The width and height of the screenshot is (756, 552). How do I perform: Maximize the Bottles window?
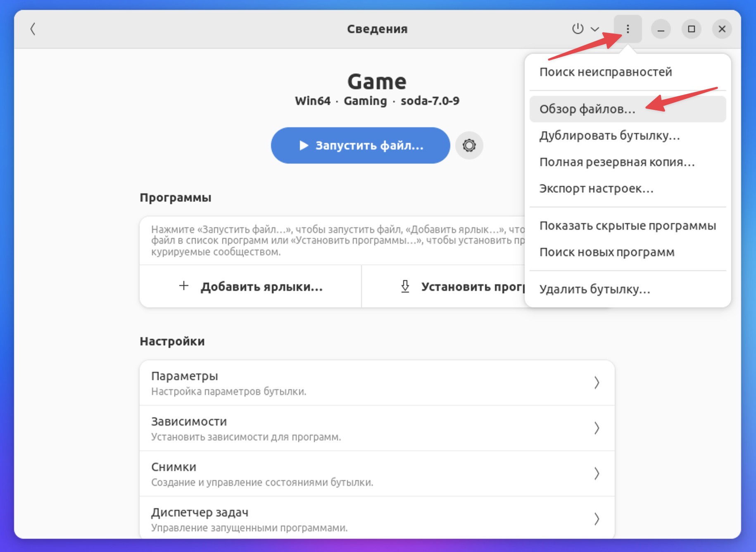pyautogui.click(x=692, y=29)
